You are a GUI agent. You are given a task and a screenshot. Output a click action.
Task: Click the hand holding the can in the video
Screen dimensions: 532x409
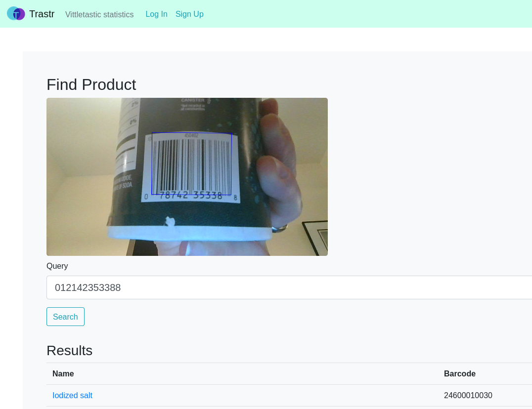[279, 163]
